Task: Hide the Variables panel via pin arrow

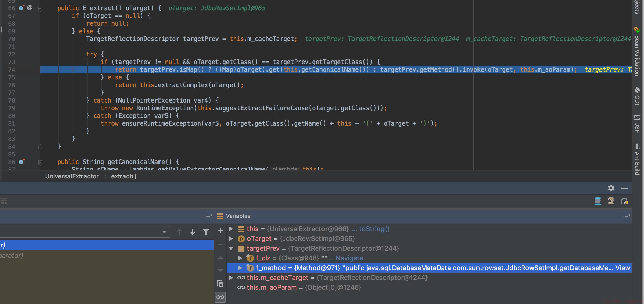Action: point(627,216)
